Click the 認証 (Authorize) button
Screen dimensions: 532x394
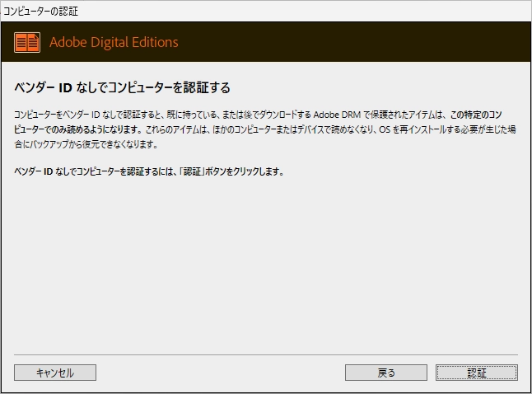coord(476,373)
